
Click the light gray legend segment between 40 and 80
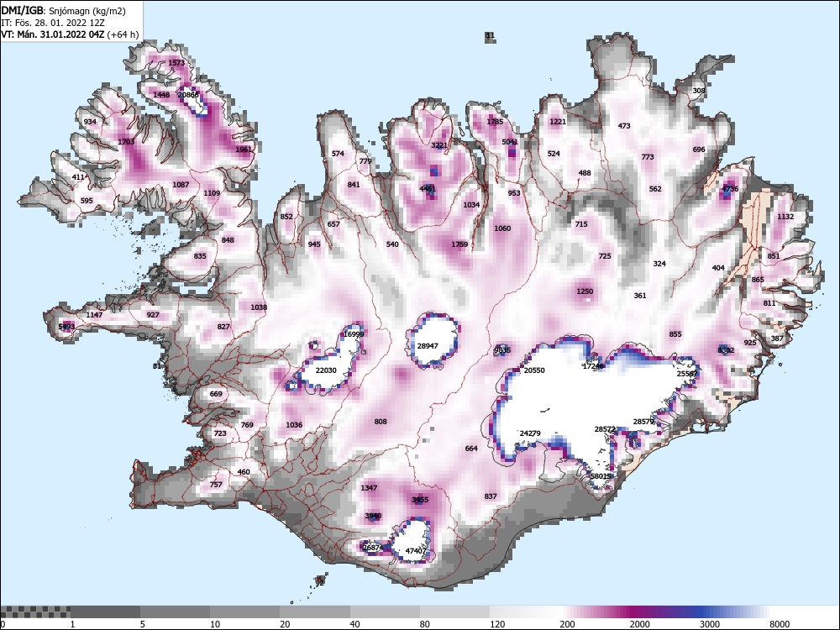(385, 612)
